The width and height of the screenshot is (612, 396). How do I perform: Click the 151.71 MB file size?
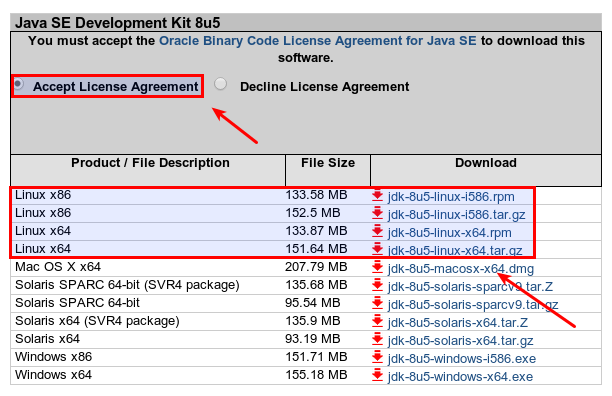click(316, 357)
